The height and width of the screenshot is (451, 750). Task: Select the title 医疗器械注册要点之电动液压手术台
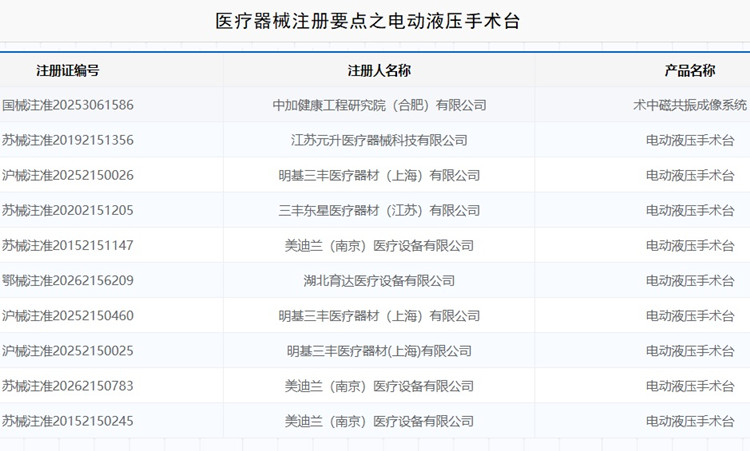[x=367, y=21]
